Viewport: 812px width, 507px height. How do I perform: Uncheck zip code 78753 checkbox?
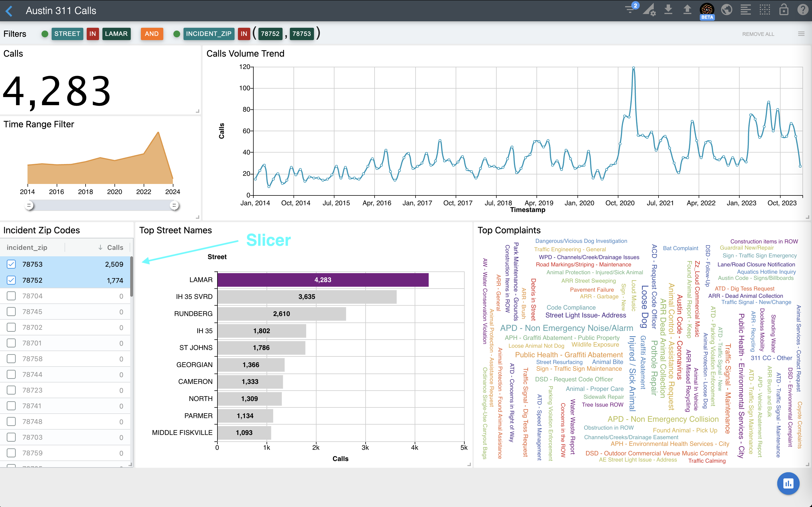(12, 264)
